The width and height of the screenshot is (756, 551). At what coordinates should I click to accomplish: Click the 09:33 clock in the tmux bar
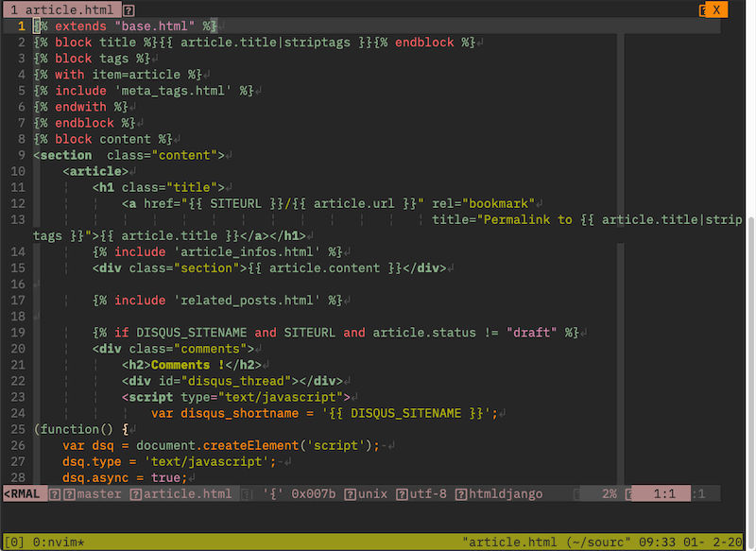[x=659, y=541]
